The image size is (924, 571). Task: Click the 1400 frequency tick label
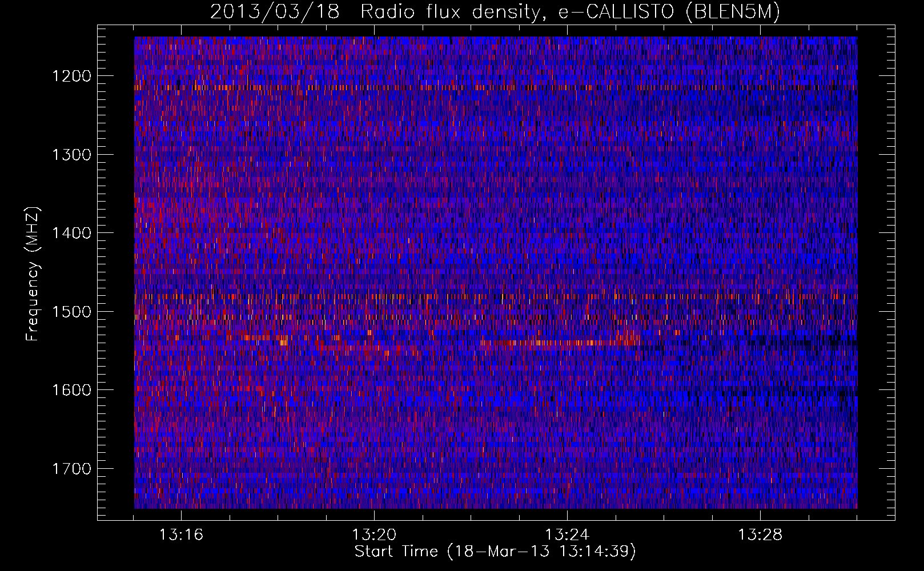point(71,233)
